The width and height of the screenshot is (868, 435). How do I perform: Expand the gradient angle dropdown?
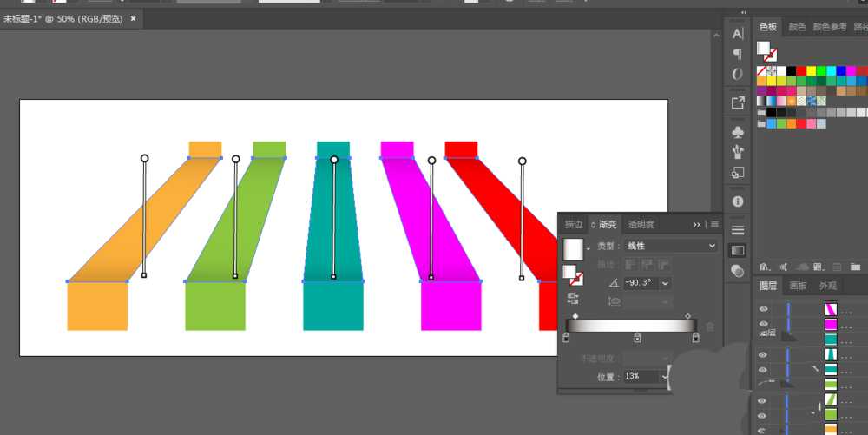click(665, 283)
